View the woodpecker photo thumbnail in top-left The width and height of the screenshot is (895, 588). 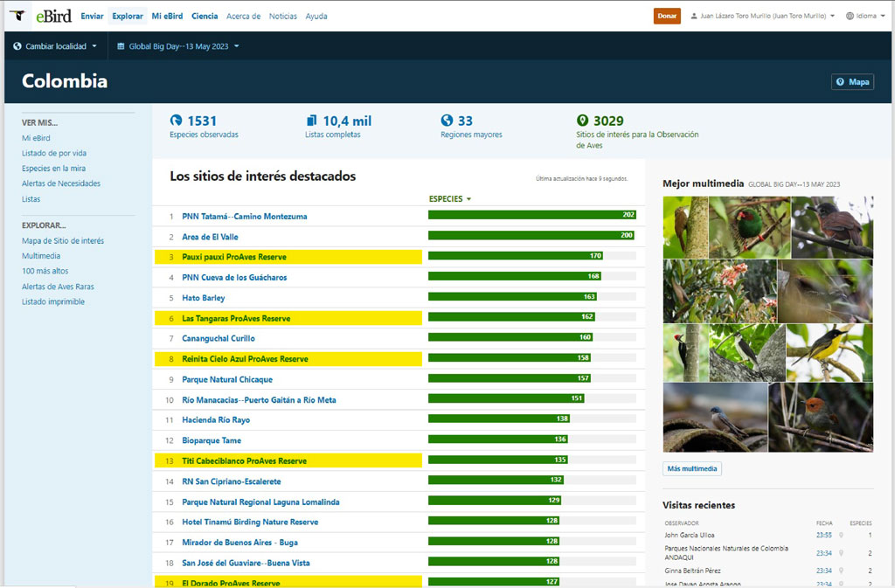tap(684, 226)
